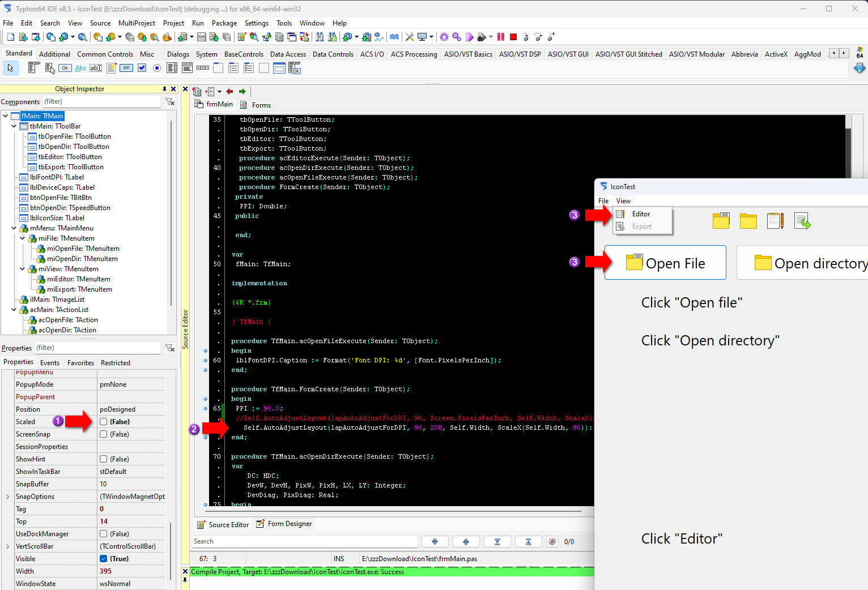This screenshot has width=868, height=590.
Task: Toggle the Scaled property checkbox
Action: [103, 422]
